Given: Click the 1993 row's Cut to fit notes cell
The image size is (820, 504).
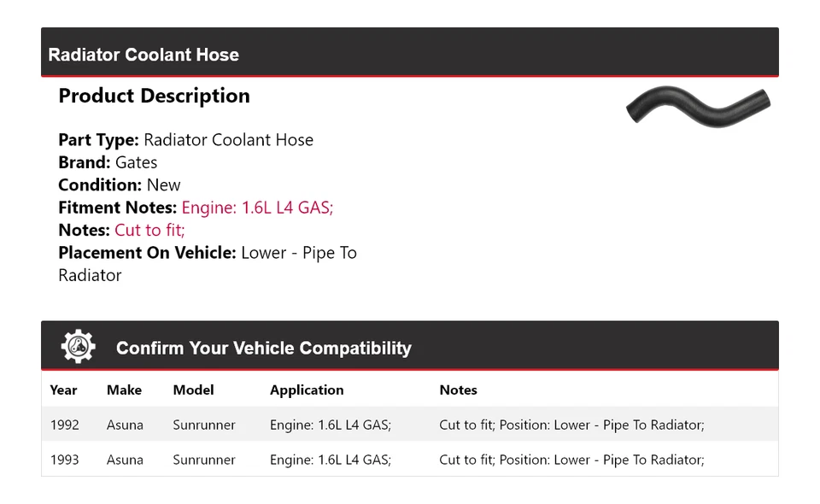Looking at the screenshot, I should (571, 460).
